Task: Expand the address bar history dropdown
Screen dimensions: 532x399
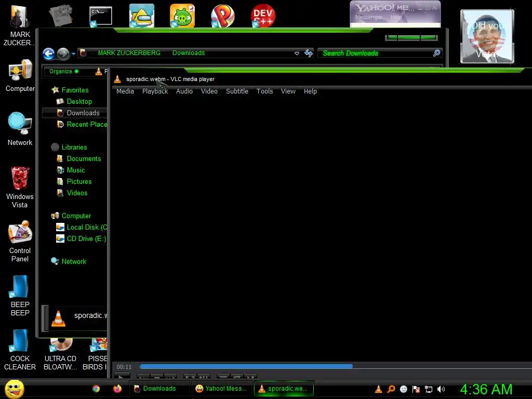Action: click(x=297, y=54)
